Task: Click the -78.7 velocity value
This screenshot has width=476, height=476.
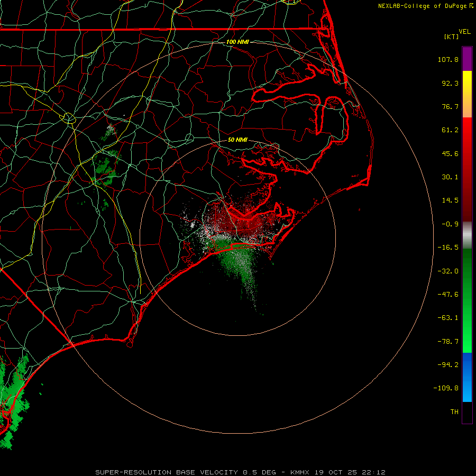Action: tap(448, 342)
